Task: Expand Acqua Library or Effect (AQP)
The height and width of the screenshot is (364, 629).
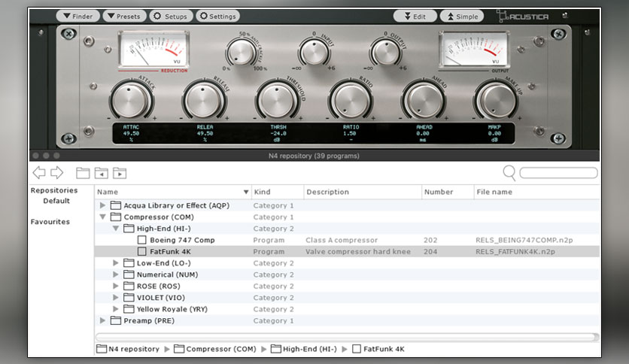Action: pyautogui.click(x=102, y=205)
